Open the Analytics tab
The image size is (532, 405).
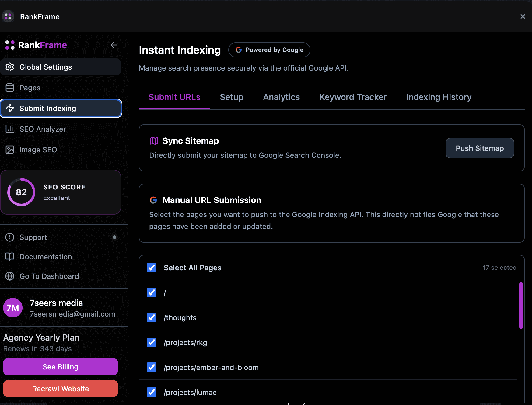(282, 97)
